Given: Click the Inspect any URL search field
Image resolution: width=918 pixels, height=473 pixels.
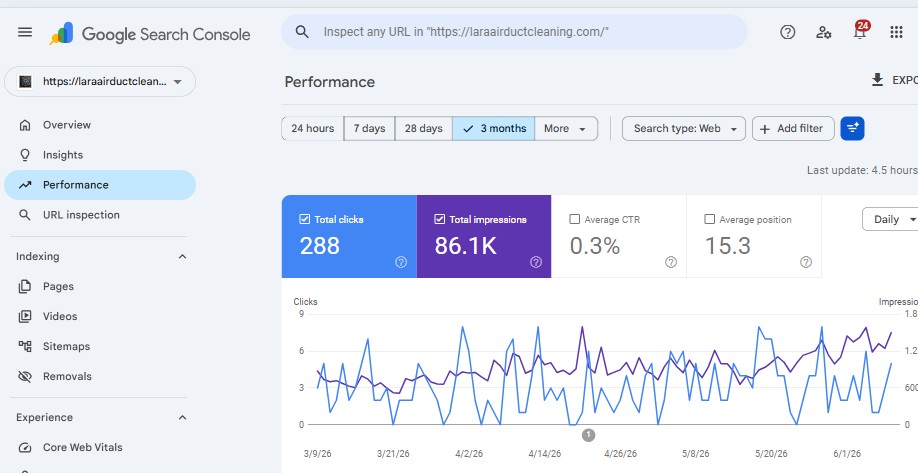Looking at the screenshot, I should click(x=514, y=32).
